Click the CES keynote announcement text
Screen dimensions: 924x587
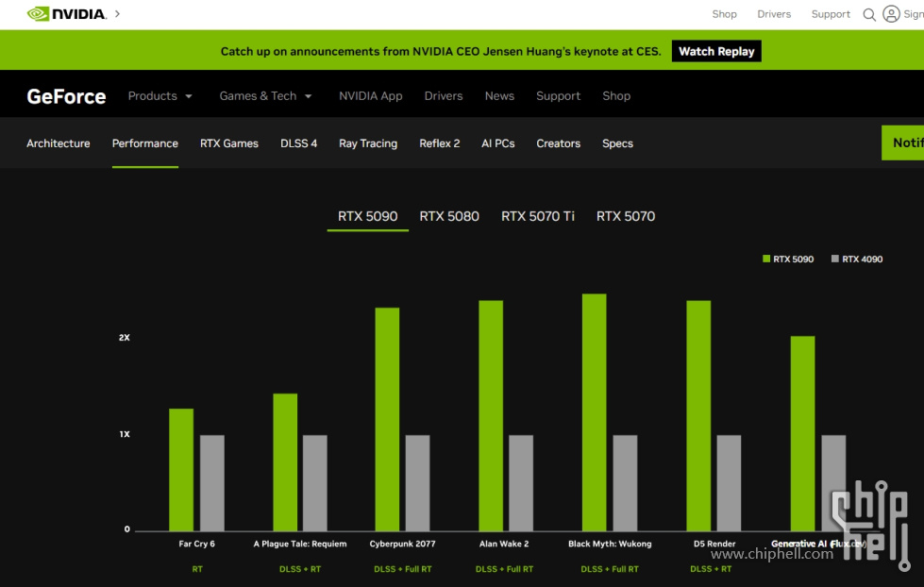point(441,51)
